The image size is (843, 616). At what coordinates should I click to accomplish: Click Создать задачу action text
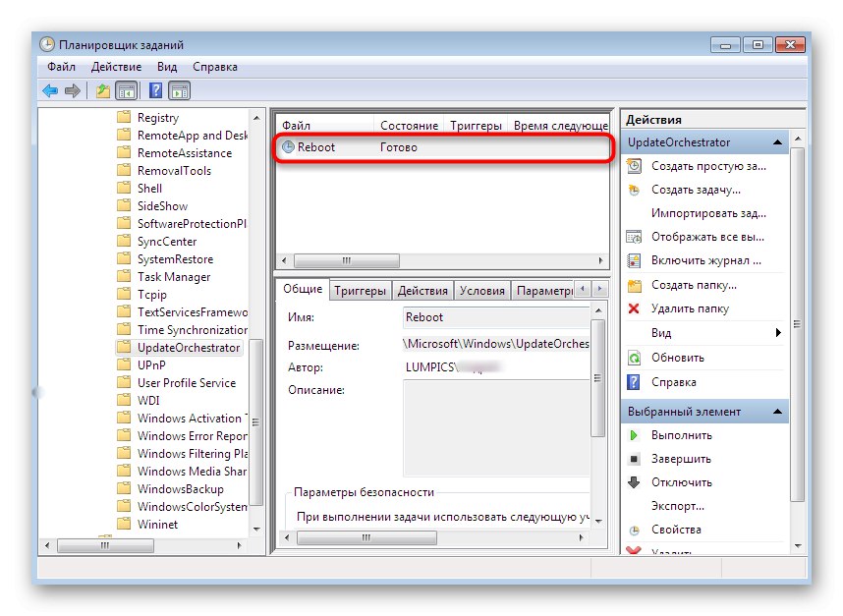696,190
